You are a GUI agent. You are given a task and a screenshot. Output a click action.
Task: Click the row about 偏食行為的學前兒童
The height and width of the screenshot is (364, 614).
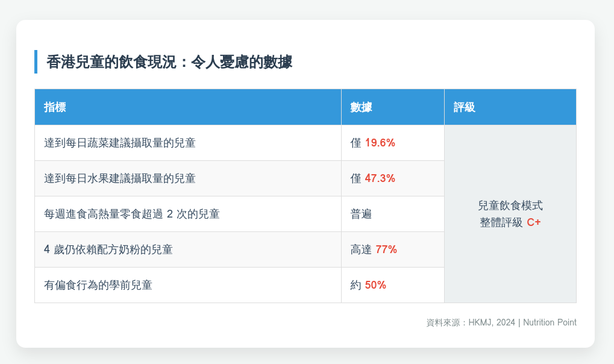[98, 285]
